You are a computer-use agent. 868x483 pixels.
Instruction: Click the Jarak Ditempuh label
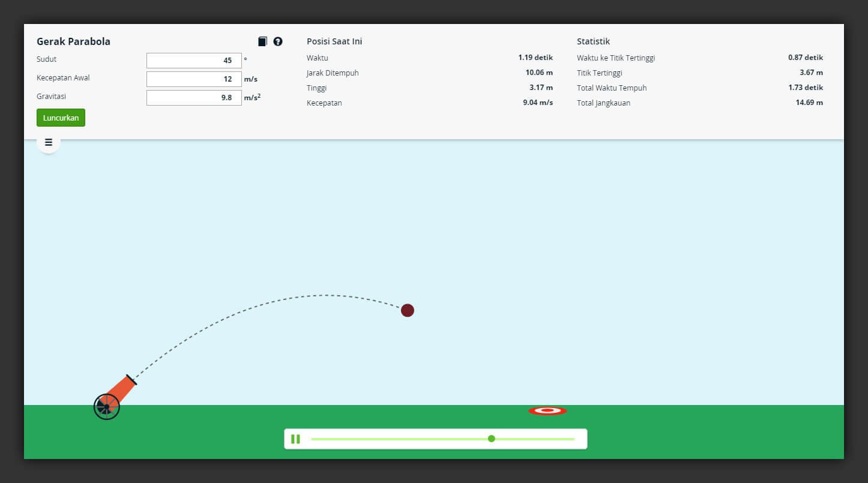point(333,73)
